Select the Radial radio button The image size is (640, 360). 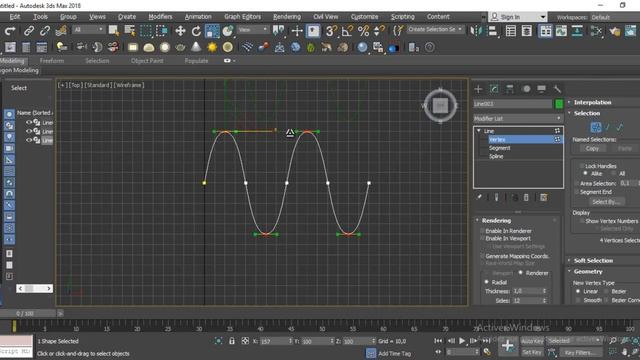(487, 282)
